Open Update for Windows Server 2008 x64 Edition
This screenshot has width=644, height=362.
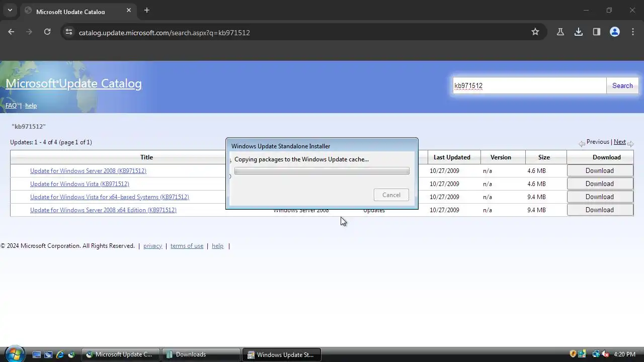tap(103, 210)
